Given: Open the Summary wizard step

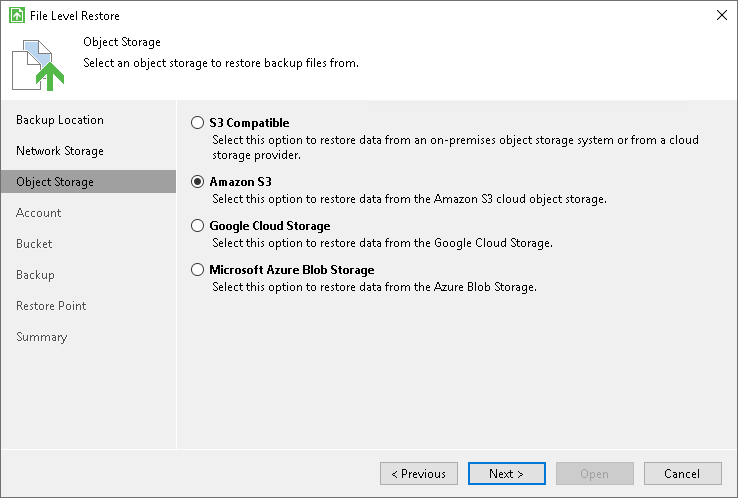Looking at the screenshot, I should click(x=42, y=337).
